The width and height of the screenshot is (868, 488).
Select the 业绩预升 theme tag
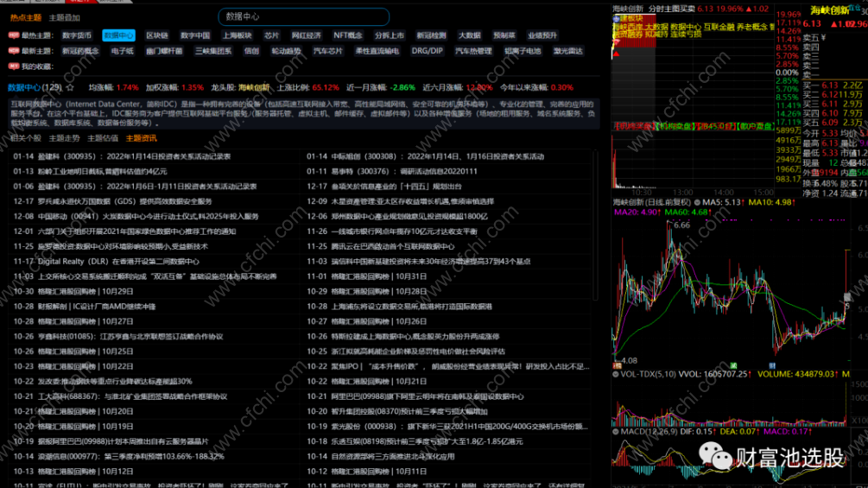542,35
